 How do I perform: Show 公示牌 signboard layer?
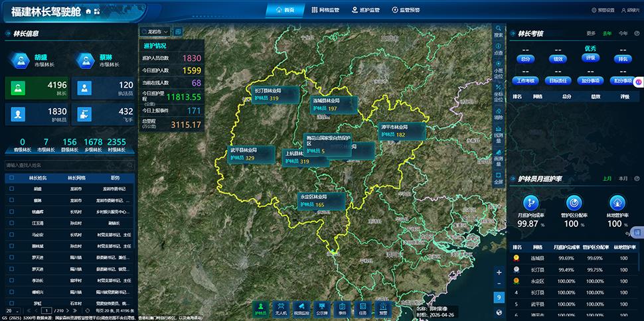coord(321,308)
